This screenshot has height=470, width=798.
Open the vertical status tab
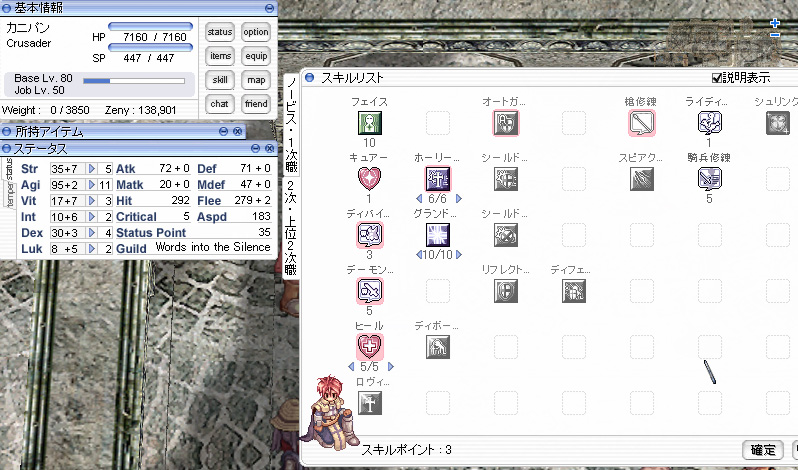click(x=9, y=170)
